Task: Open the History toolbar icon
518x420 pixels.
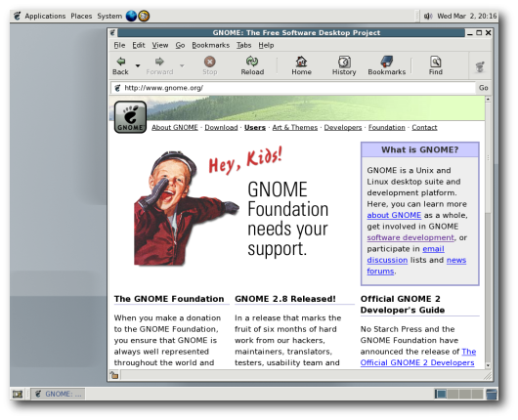Action: (x=344, y=62)
